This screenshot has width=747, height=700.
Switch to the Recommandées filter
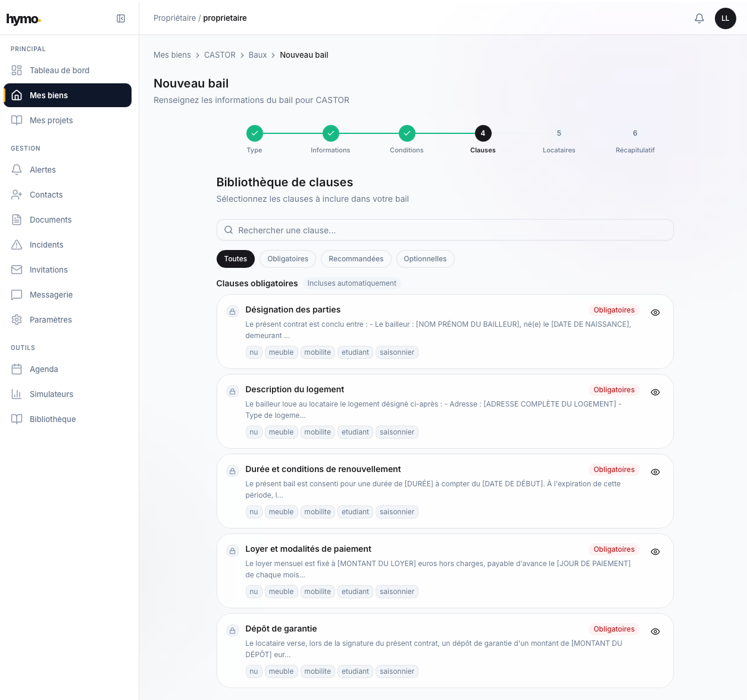click(356, 259)
